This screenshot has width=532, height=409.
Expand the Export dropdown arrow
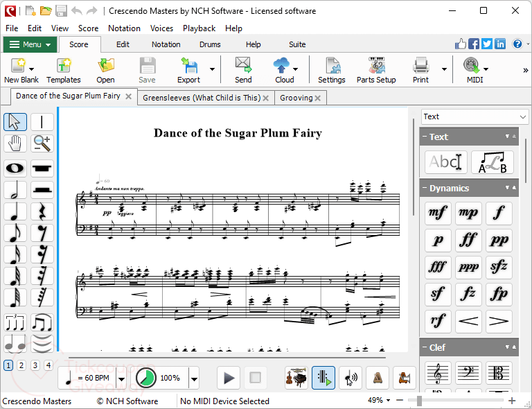(213, 69)
